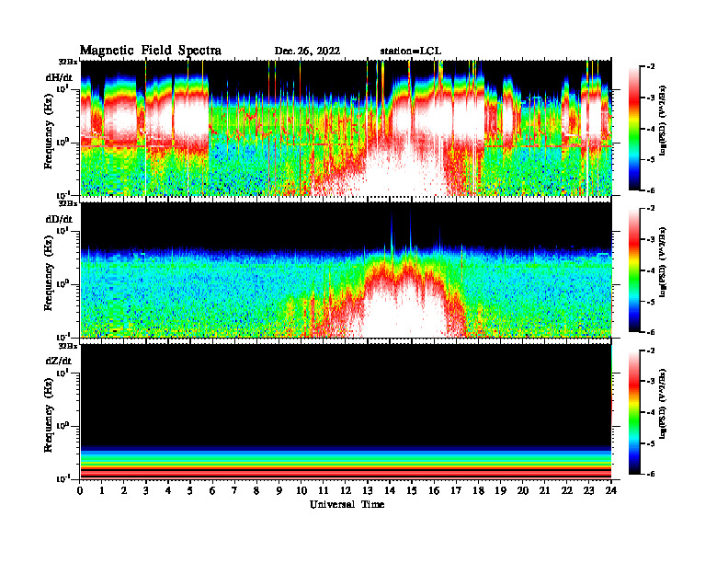728x563 pixels.
Task: Click the dD/dt spectrogram plot
Action: (346, 270)
